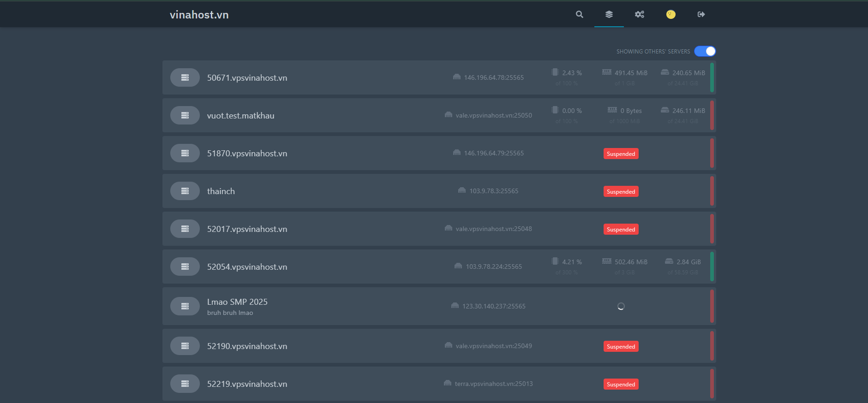Open vuot.test.matkhau server
The image size is (868, 403).
click(x=240, y=116)
